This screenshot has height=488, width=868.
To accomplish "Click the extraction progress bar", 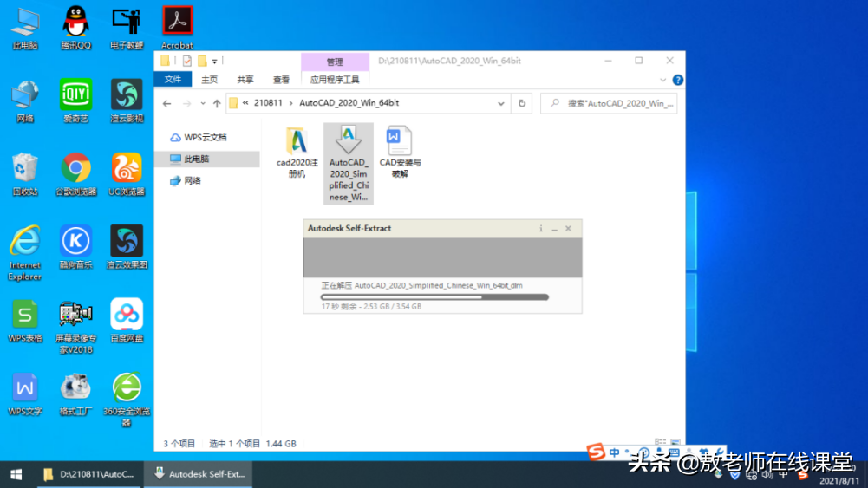I will click(434, 297).
